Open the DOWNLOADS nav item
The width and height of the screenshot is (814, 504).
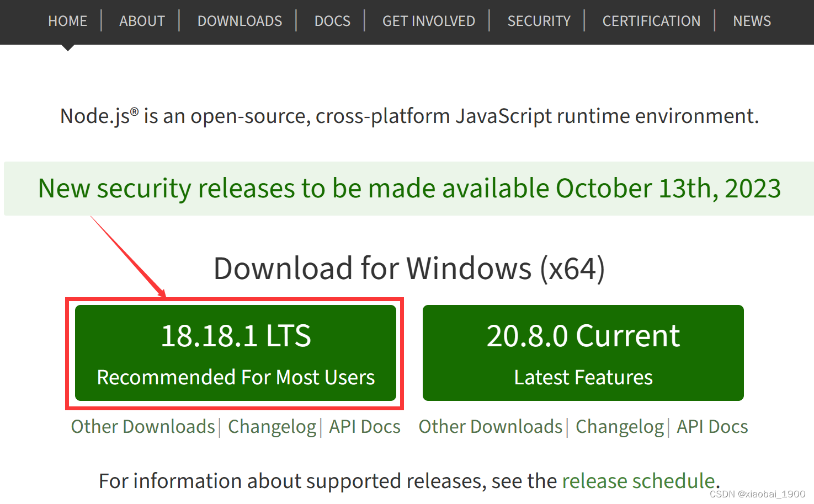coord(240,21)
